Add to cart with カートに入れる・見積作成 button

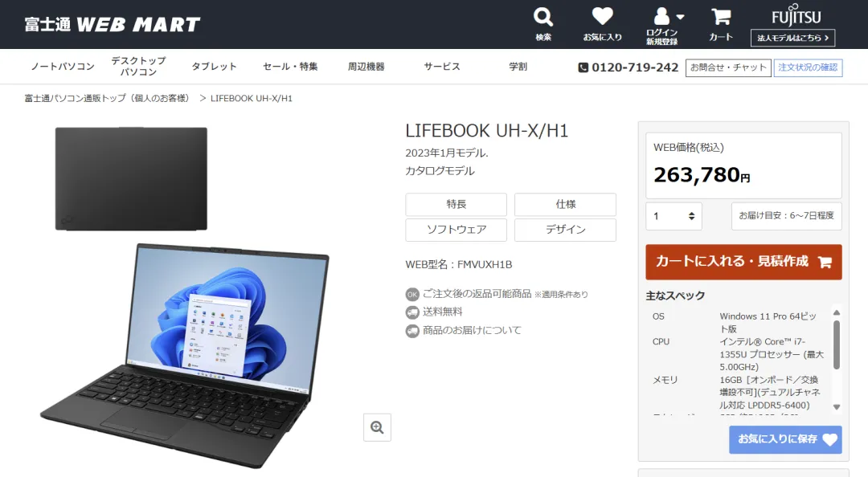[x=743, y=262]
